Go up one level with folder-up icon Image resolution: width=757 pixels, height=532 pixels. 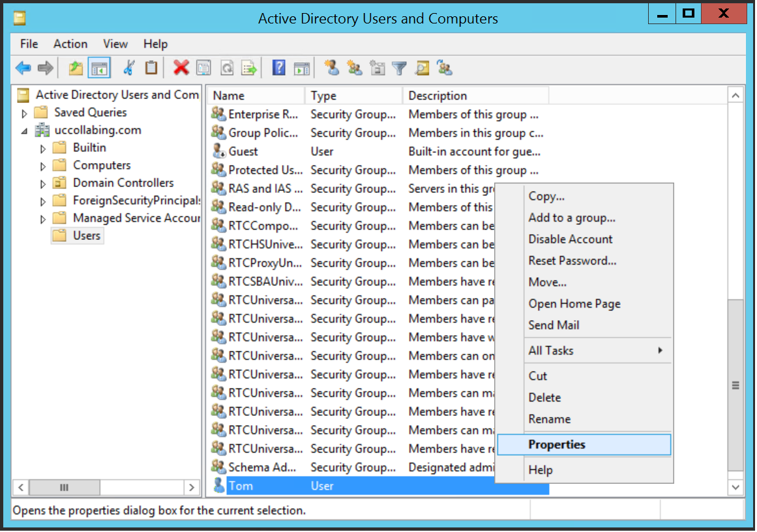[x=76, y=68]
